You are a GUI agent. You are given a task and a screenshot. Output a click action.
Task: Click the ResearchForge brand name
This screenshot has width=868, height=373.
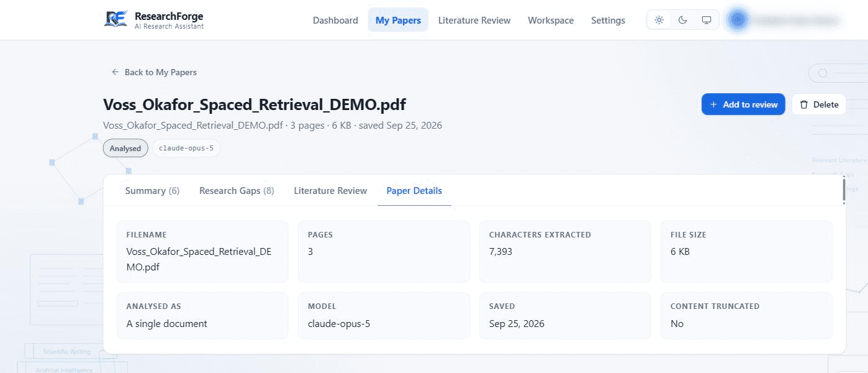point(169,16)
